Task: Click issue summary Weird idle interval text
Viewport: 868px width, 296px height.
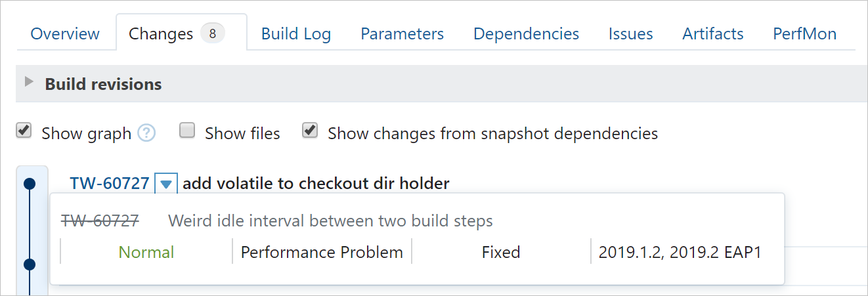Action: click(x=330, y=221)
